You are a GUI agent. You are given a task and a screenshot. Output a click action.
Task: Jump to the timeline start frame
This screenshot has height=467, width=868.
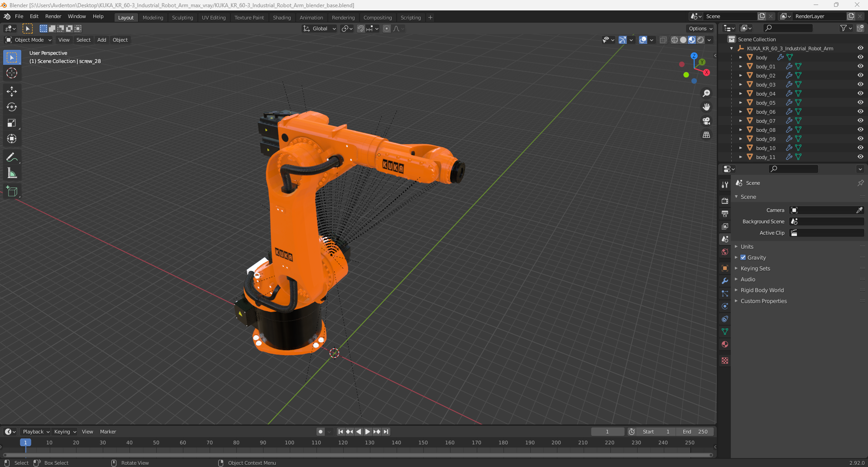(340, 432)
